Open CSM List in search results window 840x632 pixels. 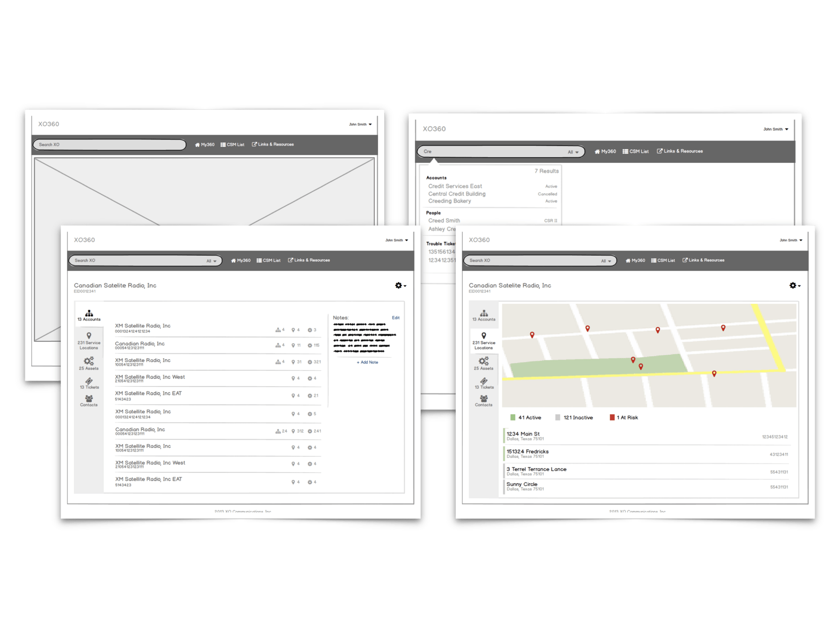click(x=635, y=151)
